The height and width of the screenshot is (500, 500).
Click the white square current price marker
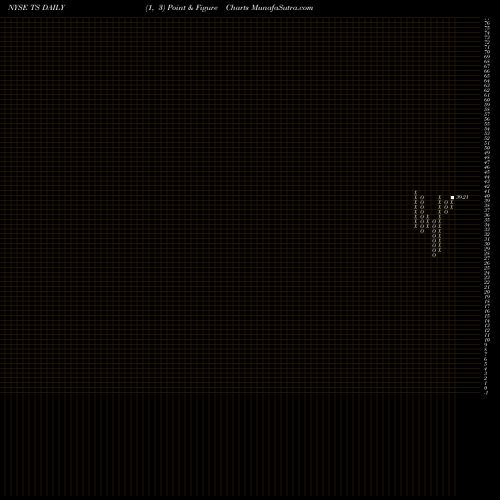tap(452, 197)
